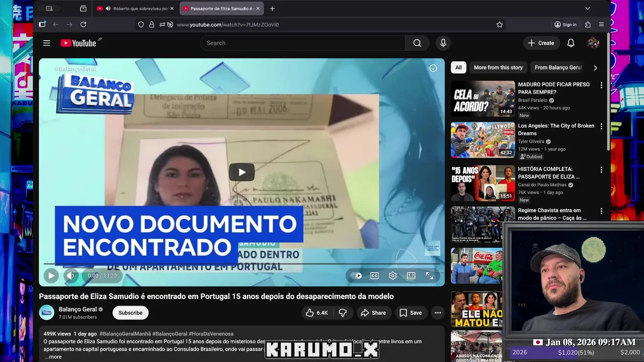Toggle closed captions (CC) in player
This screenshot has width=644, height=362.
click(x=374, y=276)
